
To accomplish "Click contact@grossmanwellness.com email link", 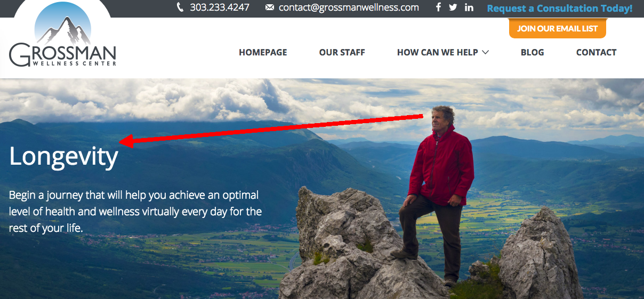I will pyautogui.click(x=349, y=7).
